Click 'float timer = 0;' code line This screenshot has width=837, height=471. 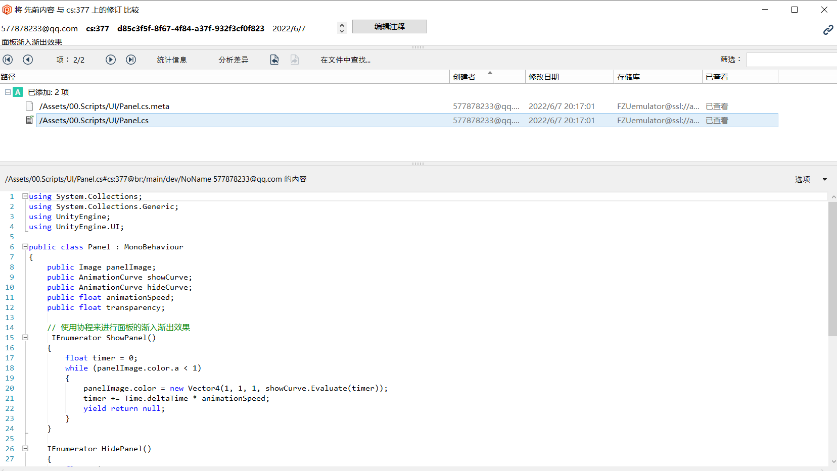click(x=101, y=358)
